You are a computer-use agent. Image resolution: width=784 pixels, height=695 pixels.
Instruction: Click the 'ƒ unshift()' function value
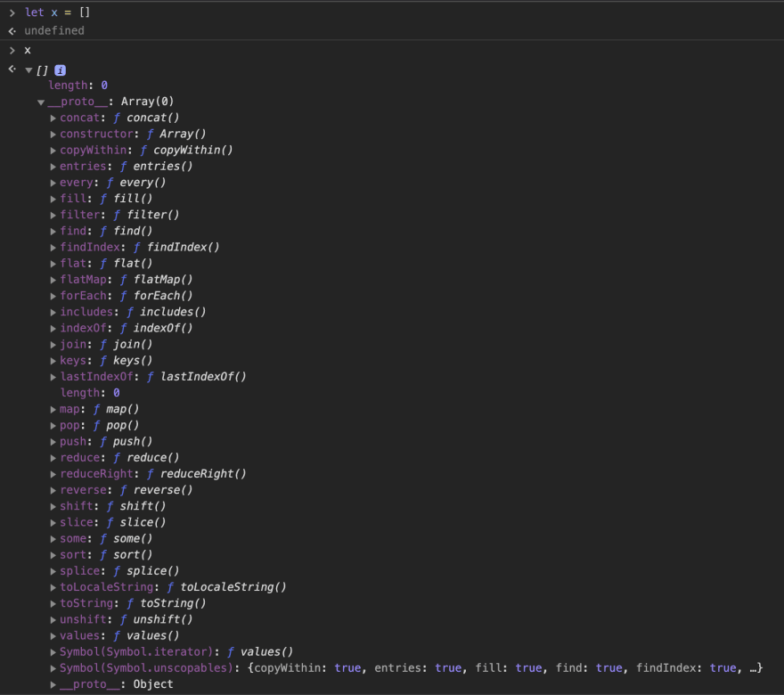[156, 619]
